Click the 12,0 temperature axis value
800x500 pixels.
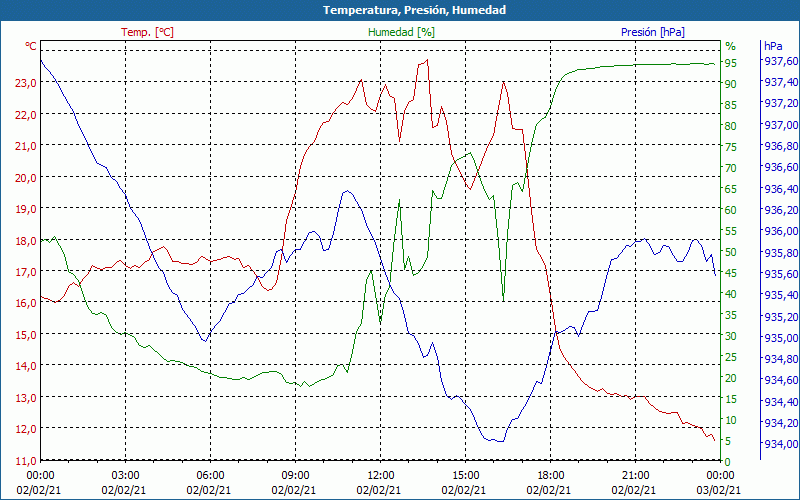(x=26, y=429)
